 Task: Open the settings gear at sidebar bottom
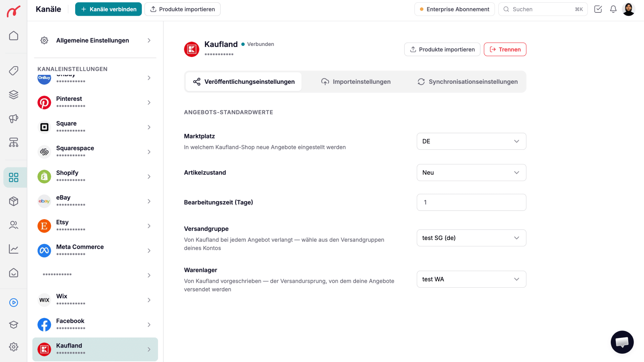(x=13, y=347)
